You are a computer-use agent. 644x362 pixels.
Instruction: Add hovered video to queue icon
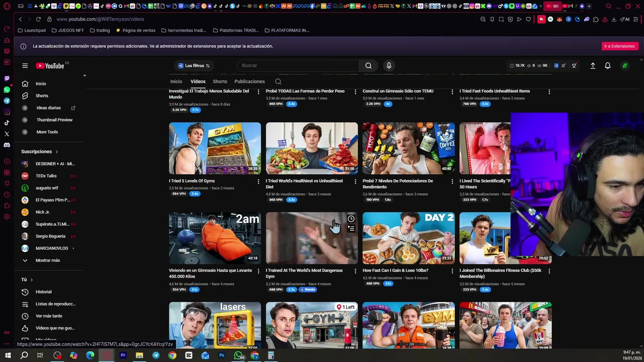click(351, 229)
